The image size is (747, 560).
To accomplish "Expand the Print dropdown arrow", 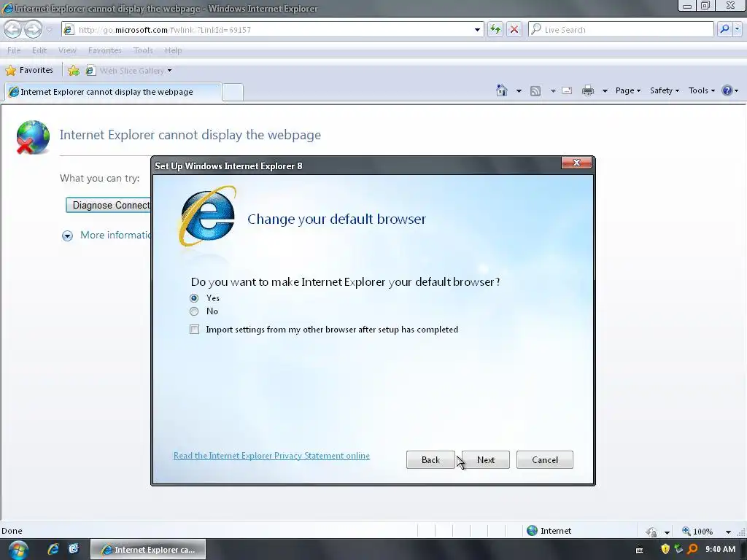I will tap(605, 90).
